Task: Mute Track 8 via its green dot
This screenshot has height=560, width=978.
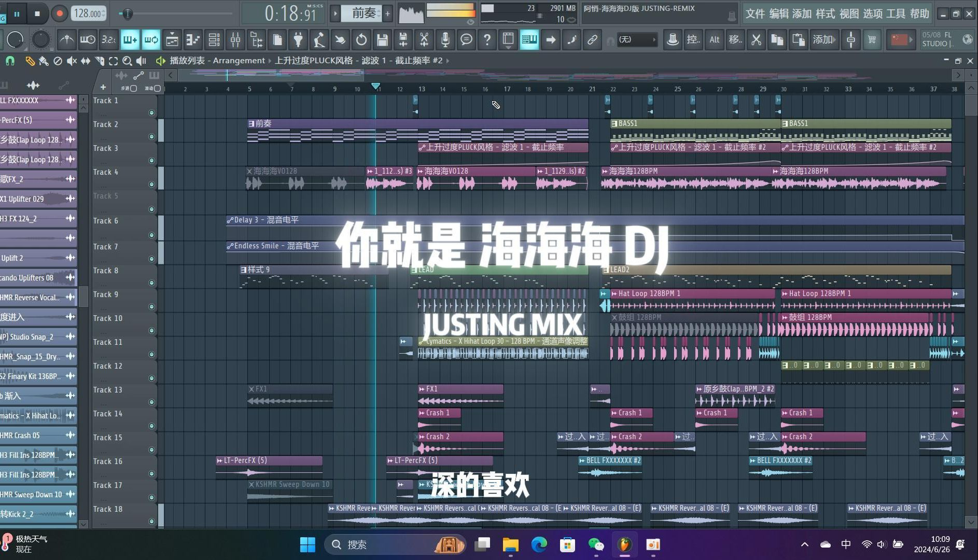Action: (x=151, y=283)
